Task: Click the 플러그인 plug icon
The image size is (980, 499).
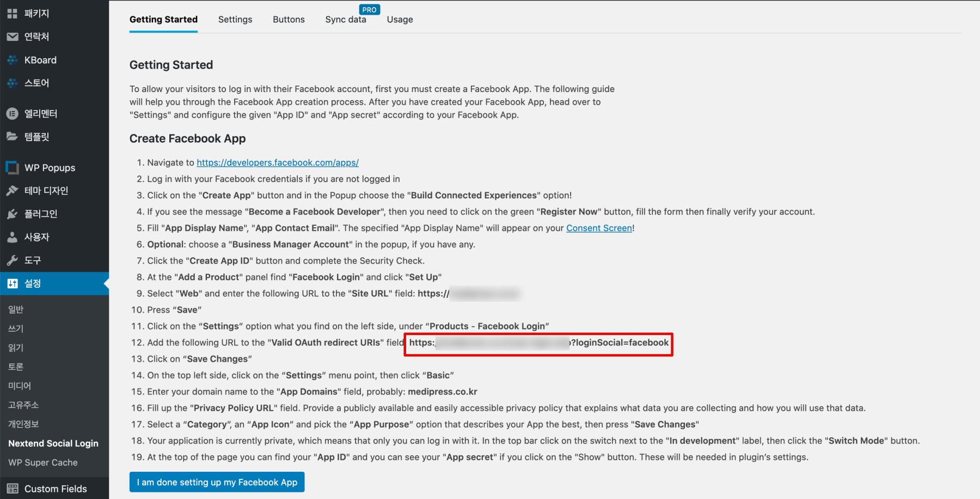Action: click(12, 214)
